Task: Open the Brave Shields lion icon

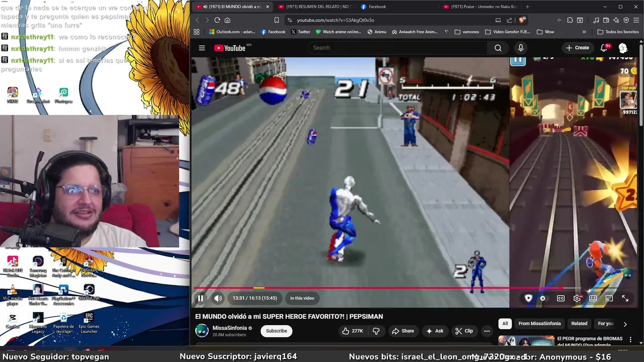Action: point(522,20)
